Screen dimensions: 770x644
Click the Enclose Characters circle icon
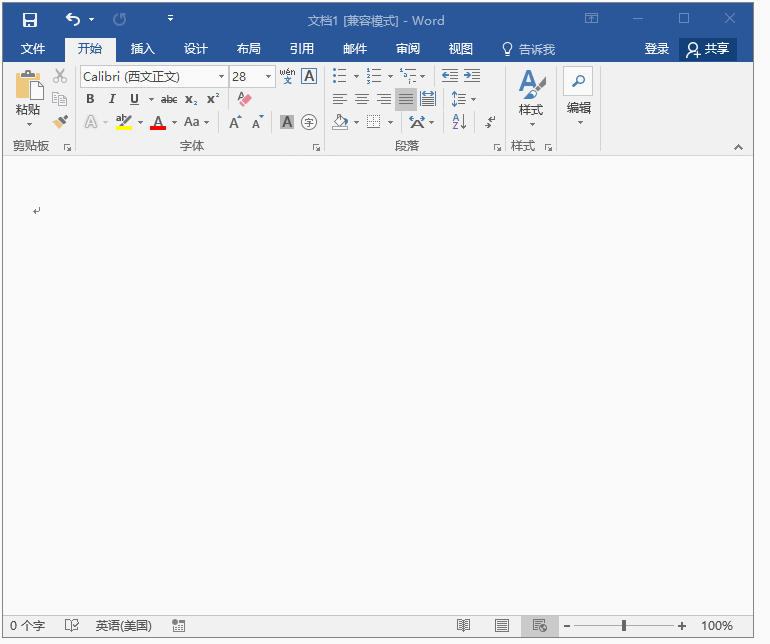309,122
